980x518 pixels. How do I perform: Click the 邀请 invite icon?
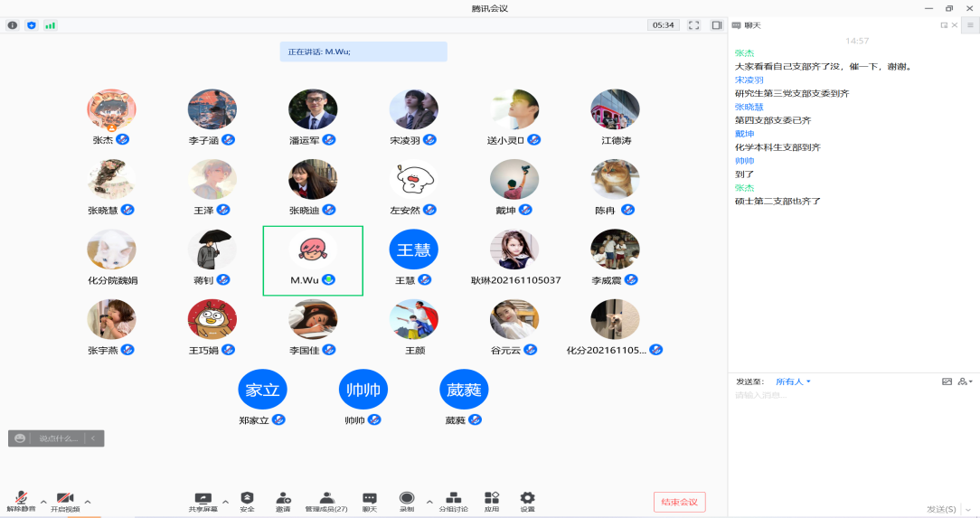point(283,500)
